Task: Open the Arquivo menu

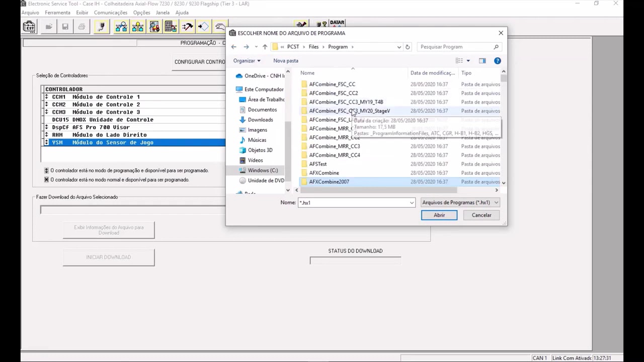Action: 30,13
